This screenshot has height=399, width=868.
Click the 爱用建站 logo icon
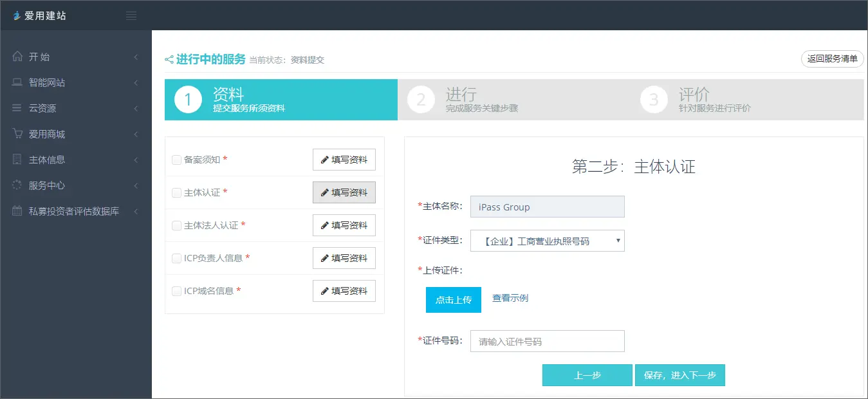click(x=17, y=15)
